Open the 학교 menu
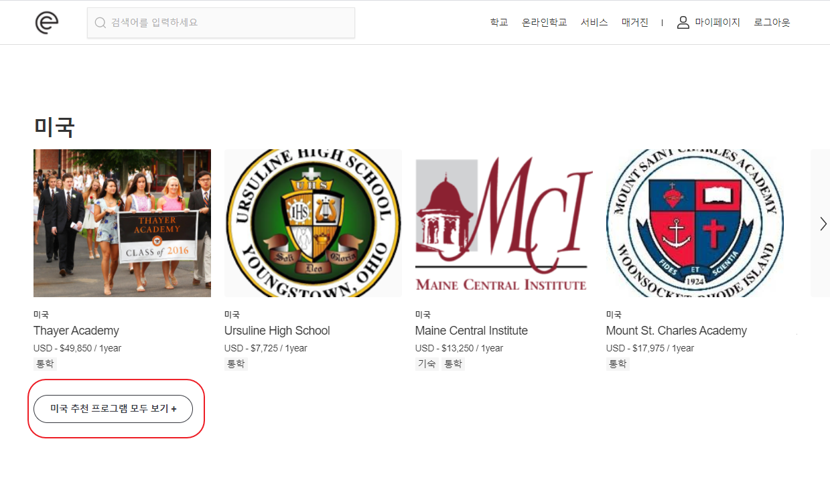The height and width of the screenshot is (504, 830). pos(498,23)
